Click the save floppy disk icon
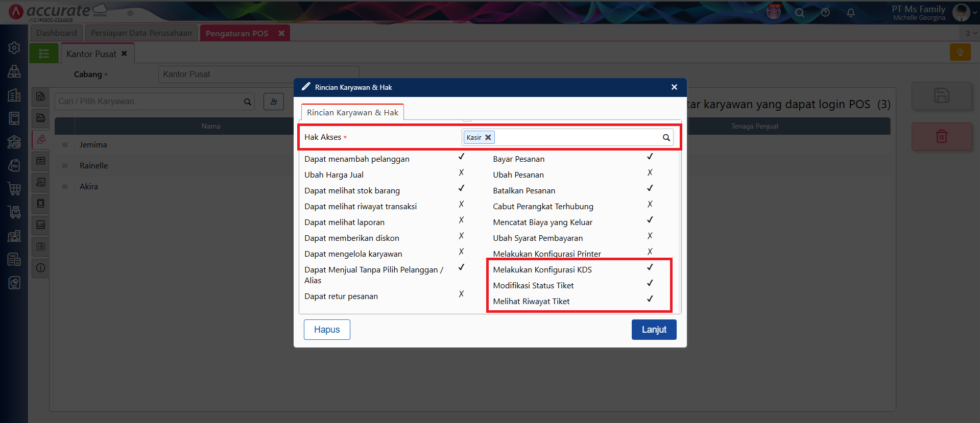The image size is (980, 423). click(x=941, y=96)
